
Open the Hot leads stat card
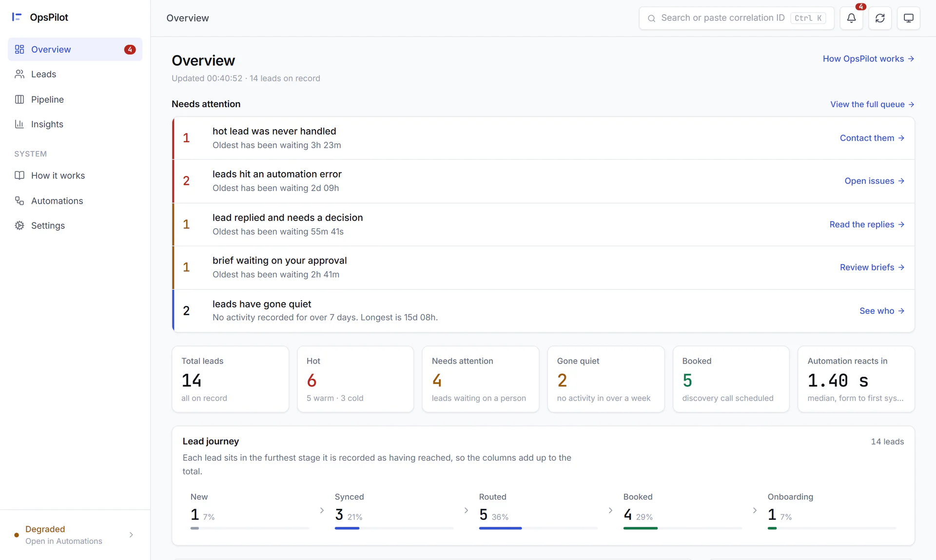(355, 379)
